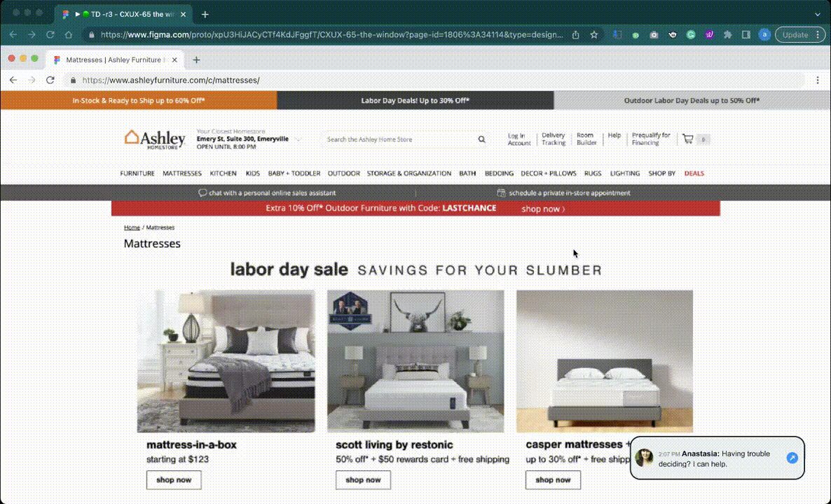Click the share icon in the address bar
Screen dimensions: 831x504
pos(575,35)
